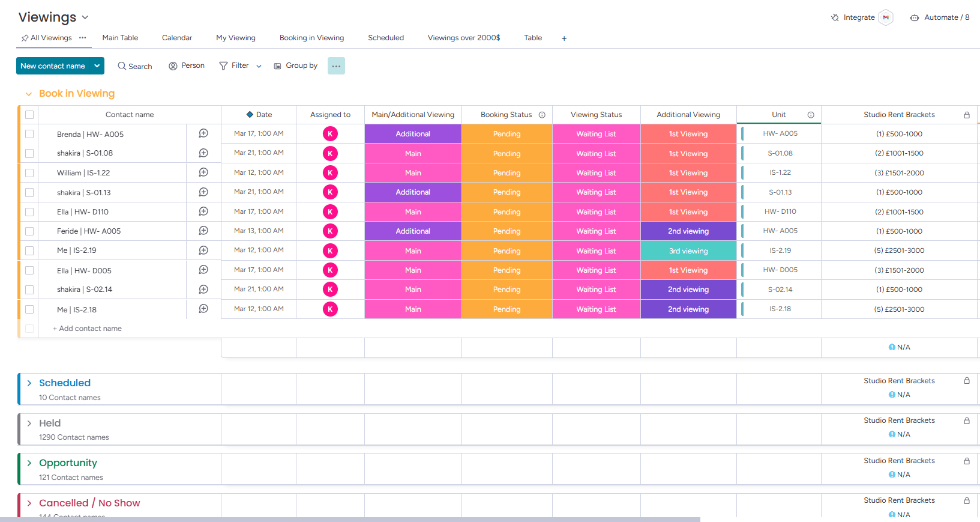The height and width of the screenshot is (522, 980).
Task: Check the Ella | HW- D005 row
Action: click(29, 270)
